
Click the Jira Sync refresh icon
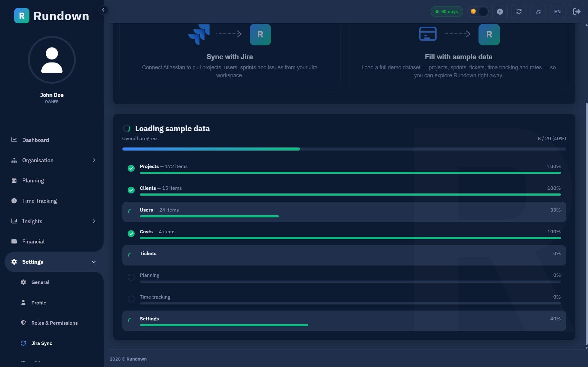click(x=23, y=343)
